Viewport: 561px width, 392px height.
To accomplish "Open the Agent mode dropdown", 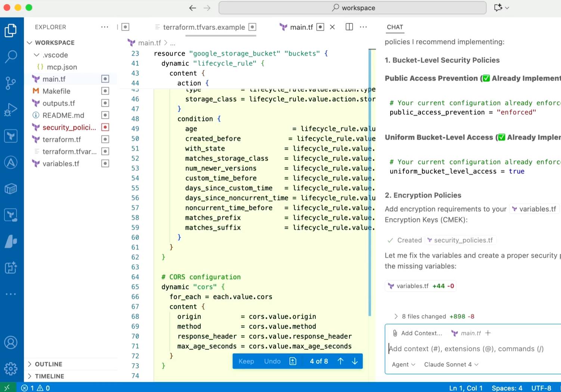I will click(x=403, y=364).
